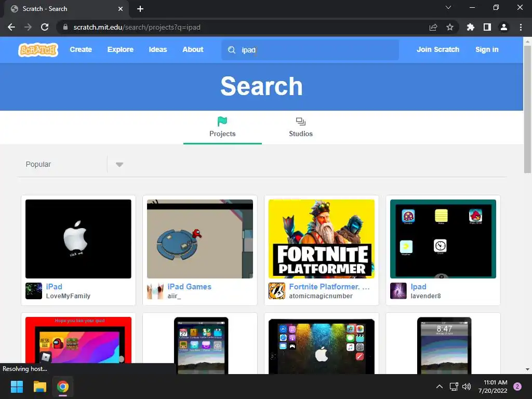Click atomicmagicnumber's avatar icon

pos(277,291)
